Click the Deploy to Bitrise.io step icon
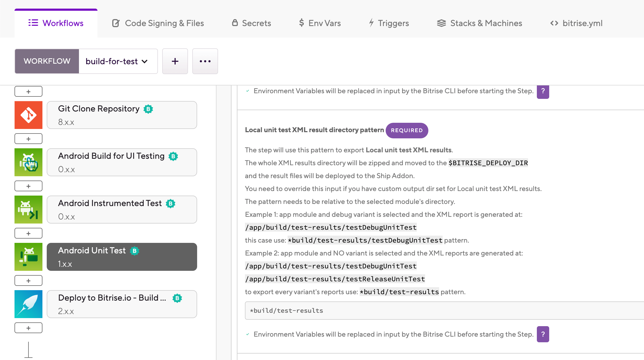644x360 pixels. pyautogui.click(x=28, y=304)
